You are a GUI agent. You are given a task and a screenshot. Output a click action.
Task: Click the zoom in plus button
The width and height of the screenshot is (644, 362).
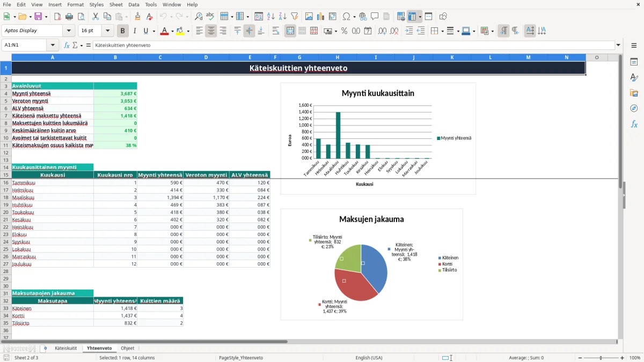[623, 358]
